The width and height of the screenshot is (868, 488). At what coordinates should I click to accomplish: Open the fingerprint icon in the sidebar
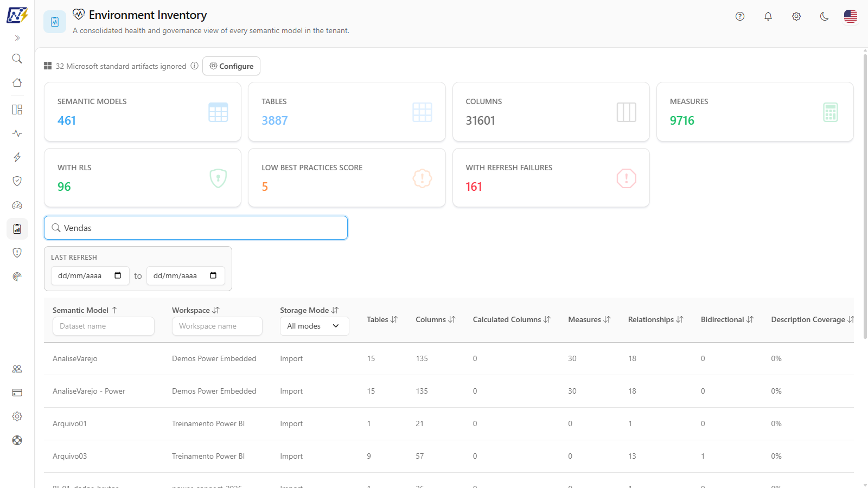tap(17, 277)
